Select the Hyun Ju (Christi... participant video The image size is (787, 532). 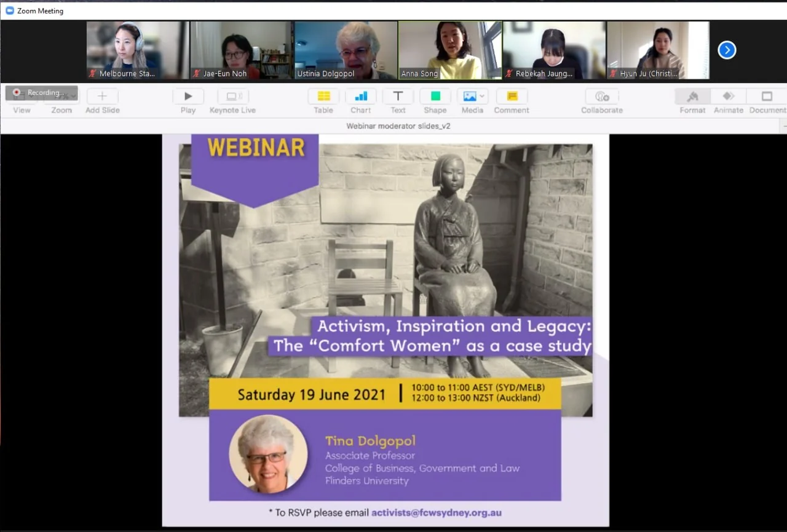pos(658,50)
